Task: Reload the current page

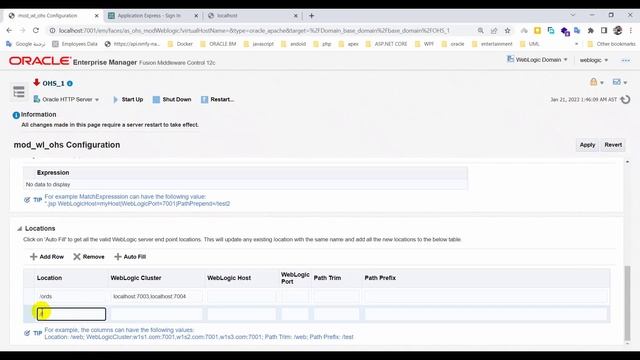Action: [36, 31]
